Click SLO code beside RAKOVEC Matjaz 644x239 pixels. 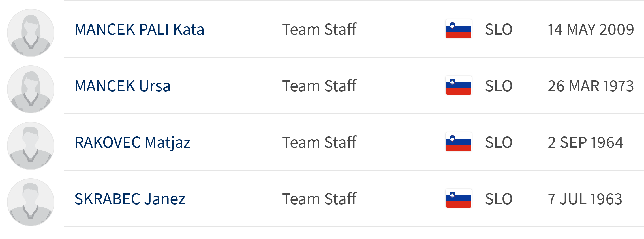pos(499,142)
